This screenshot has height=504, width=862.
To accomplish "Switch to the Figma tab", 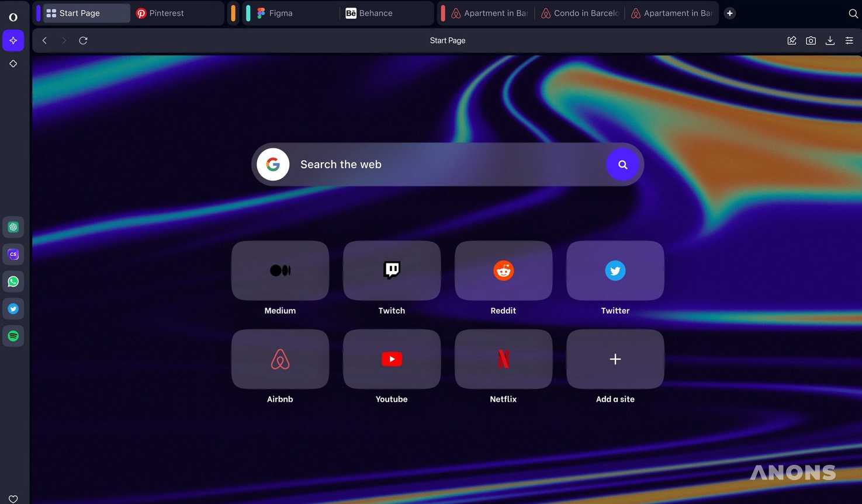I will [x=296, y=13].
